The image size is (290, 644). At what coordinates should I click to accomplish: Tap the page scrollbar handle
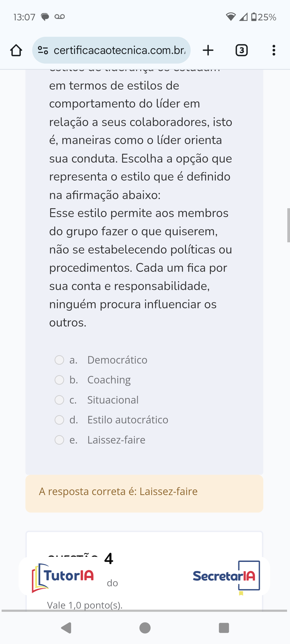288,225
